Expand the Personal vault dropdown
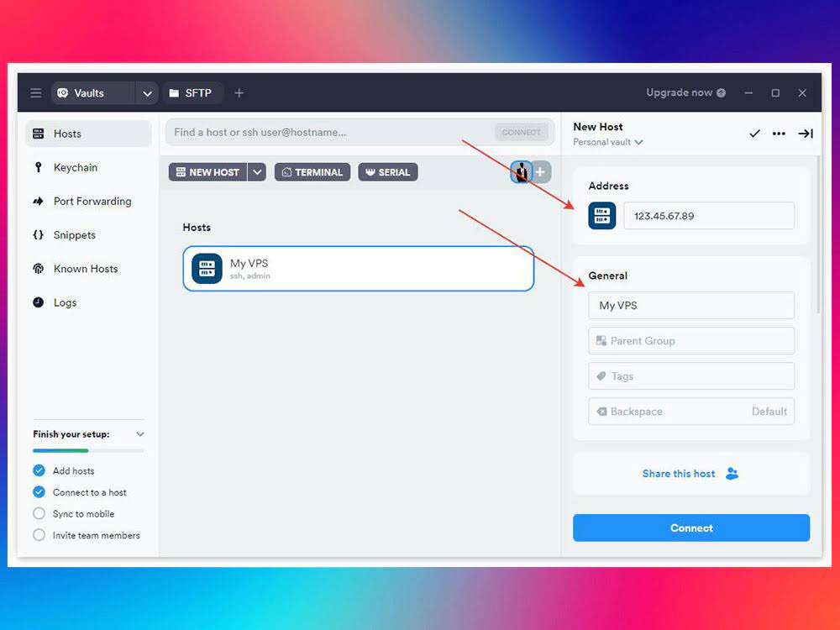The height and width of the screenshot is (630, 840). [607, 142]
